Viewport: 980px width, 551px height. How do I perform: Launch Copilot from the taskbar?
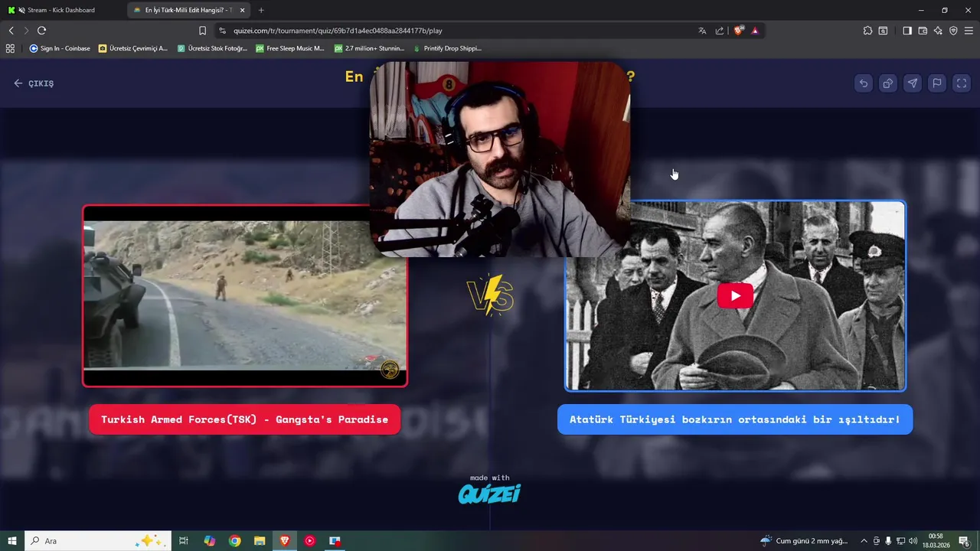tap(210, 541)
